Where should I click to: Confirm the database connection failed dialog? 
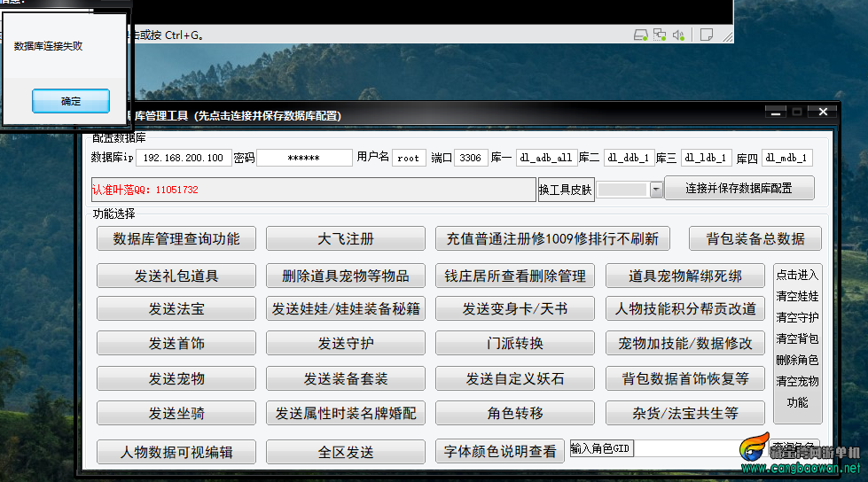(70, 101)
